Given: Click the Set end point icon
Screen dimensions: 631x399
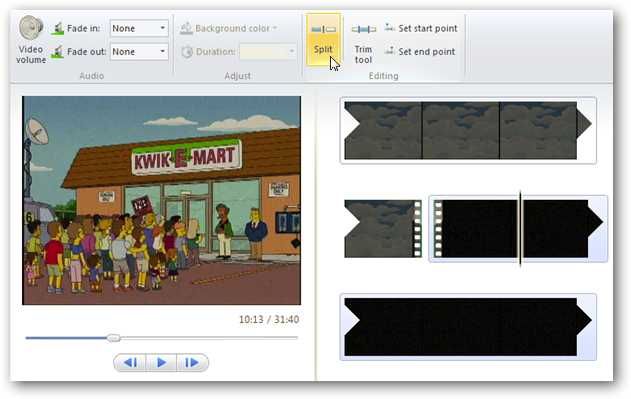Looking at the screenshot, I should coord(389,51).
